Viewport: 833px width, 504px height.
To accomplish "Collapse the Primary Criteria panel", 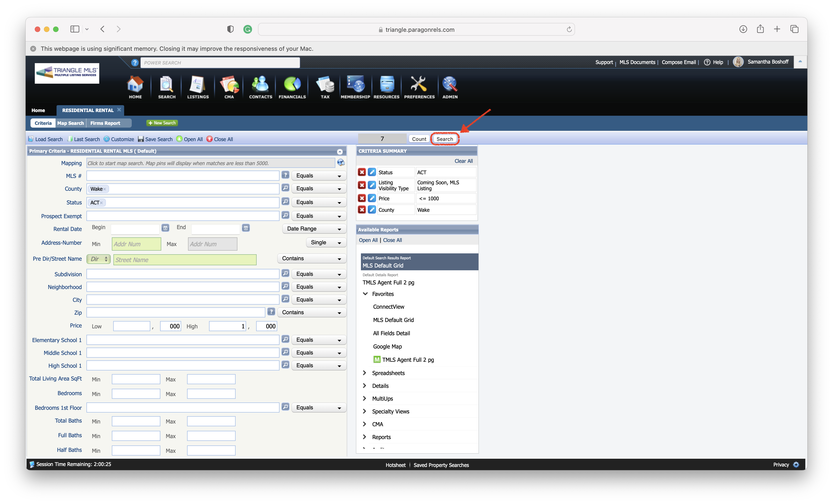I will click(340, 151).
